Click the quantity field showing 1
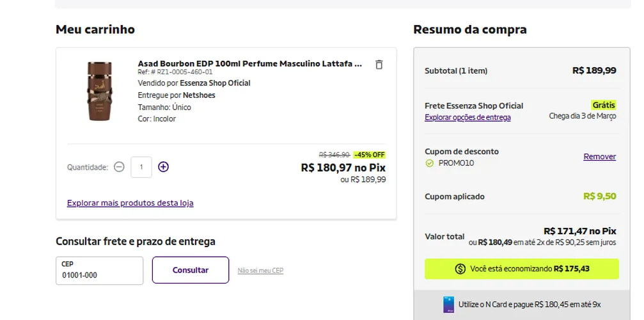Screen dimensions: 644x320 tap(141, 167)
